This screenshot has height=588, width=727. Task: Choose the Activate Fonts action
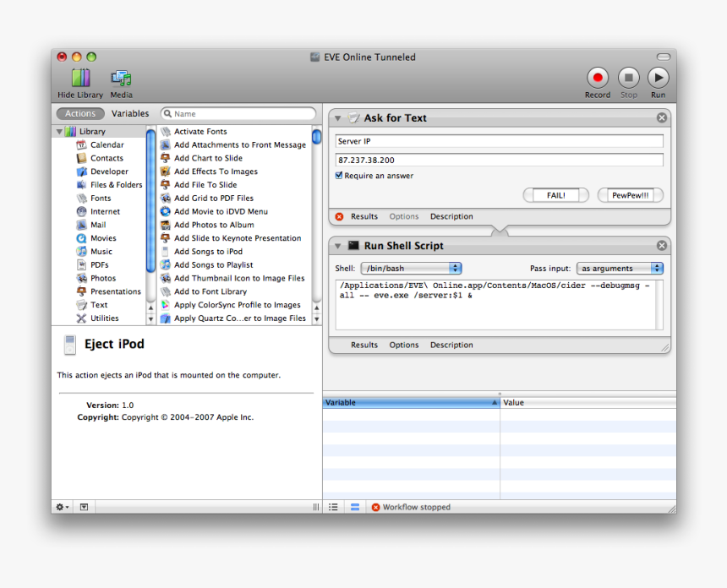click(200, 132)
